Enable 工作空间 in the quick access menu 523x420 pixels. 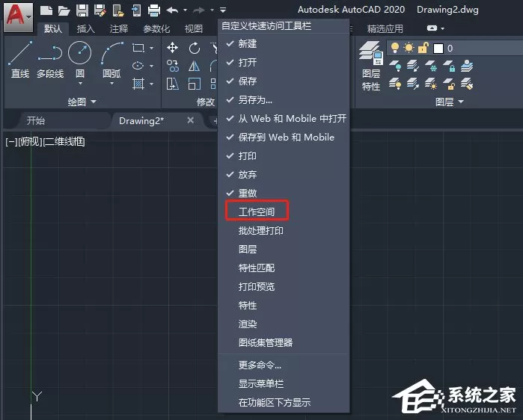(257, 211)
